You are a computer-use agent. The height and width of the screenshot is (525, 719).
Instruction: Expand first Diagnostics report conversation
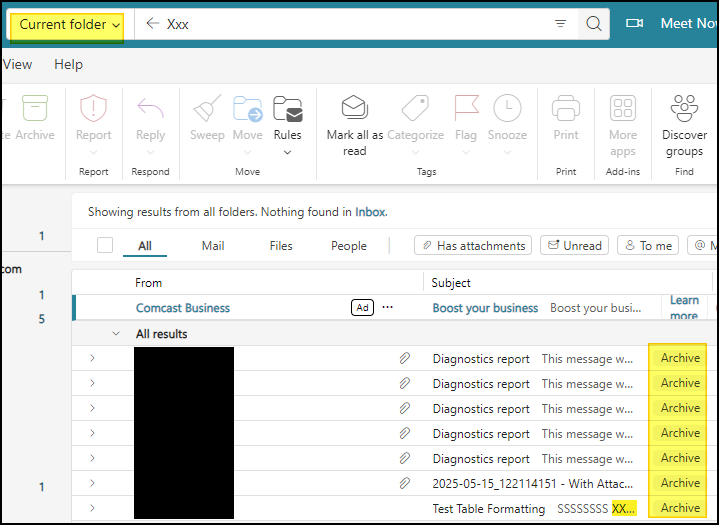pyautogui.click(x=92, y=358)
